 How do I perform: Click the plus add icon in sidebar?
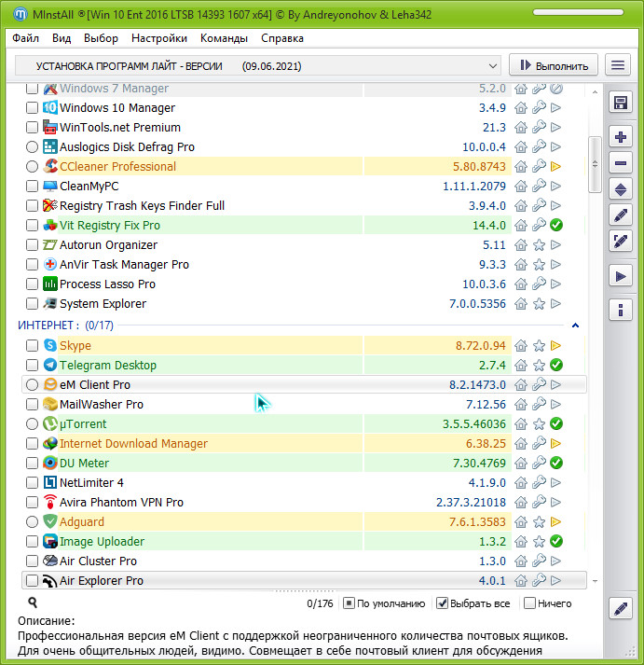pyautogui.click(x=621, y=137)
